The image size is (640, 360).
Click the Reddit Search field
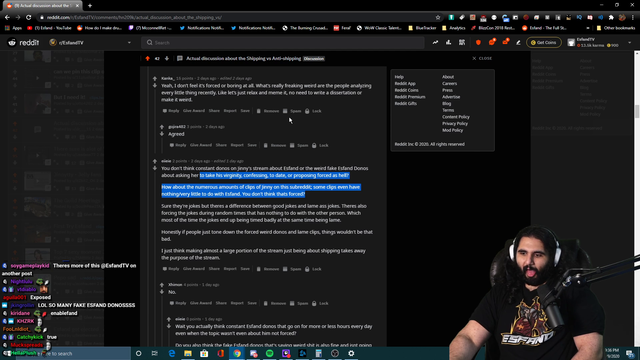[x=282, y=42]
